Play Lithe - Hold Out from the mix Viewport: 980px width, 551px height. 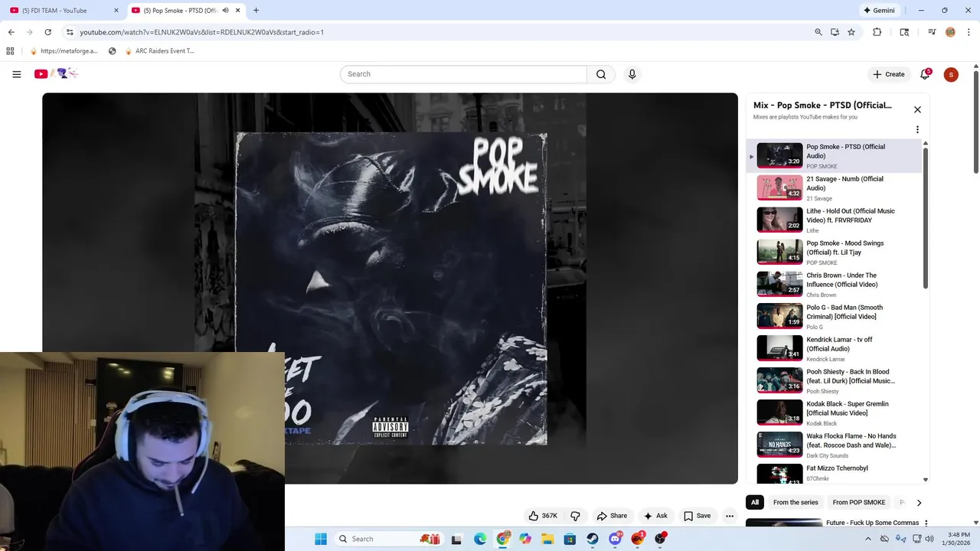pos(835,220)
